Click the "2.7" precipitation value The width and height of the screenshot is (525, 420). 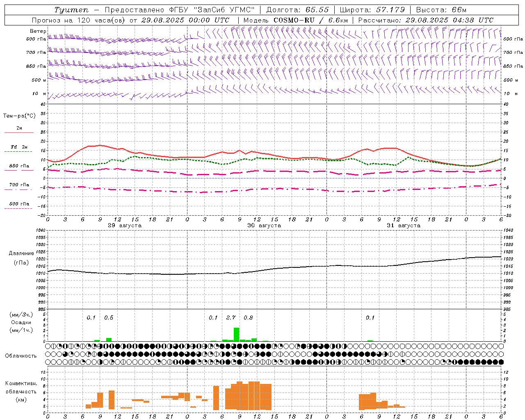(231, 318)
